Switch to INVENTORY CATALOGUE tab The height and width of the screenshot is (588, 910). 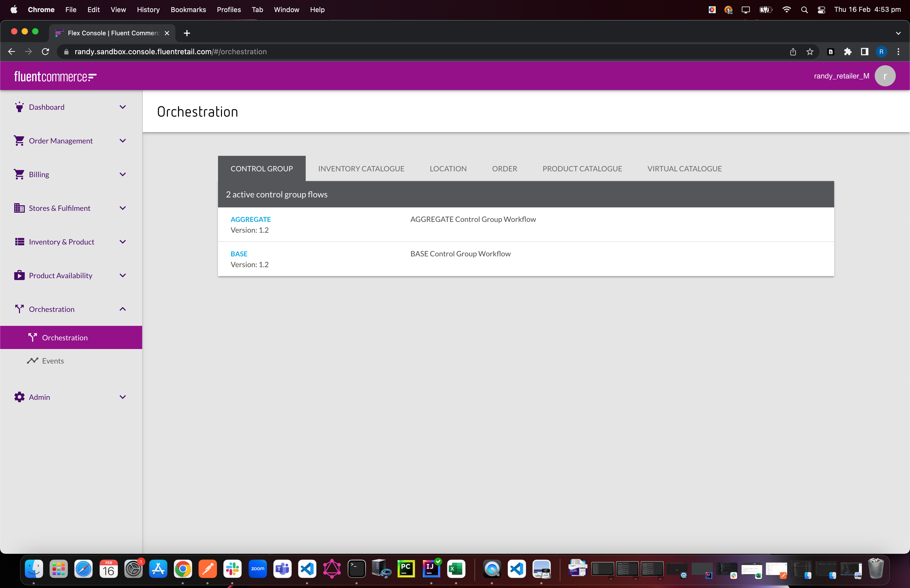tap(361, 168)
